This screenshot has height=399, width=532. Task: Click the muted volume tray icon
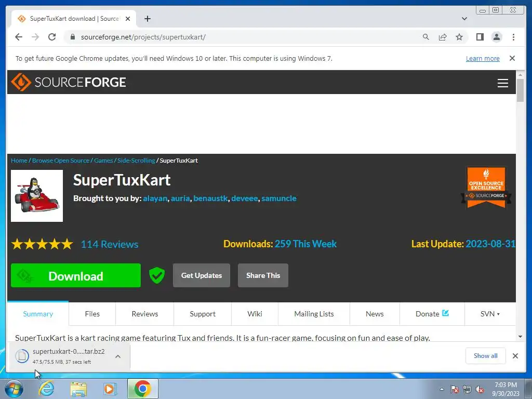click(480, 389)
